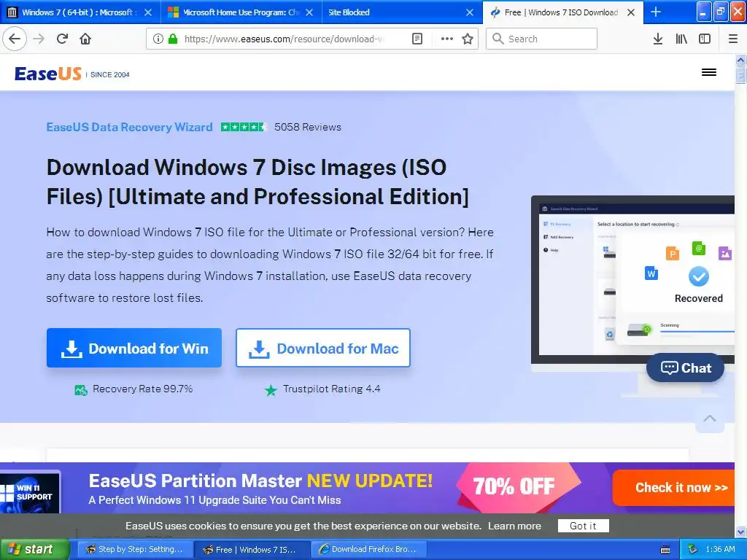Screen dimensions: 747x560
Task: Open the downloads panel
Action: point(658,39)
